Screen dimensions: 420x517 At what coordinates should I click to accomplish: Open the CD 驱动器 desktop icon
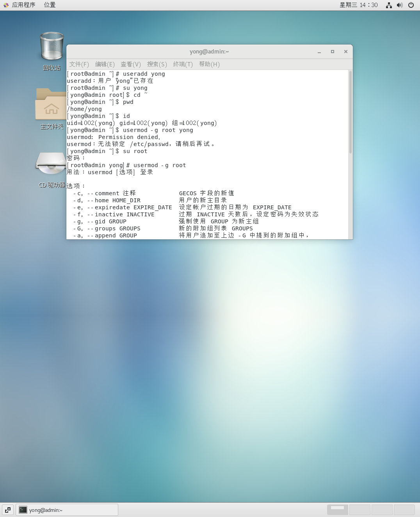click(51, 164)
